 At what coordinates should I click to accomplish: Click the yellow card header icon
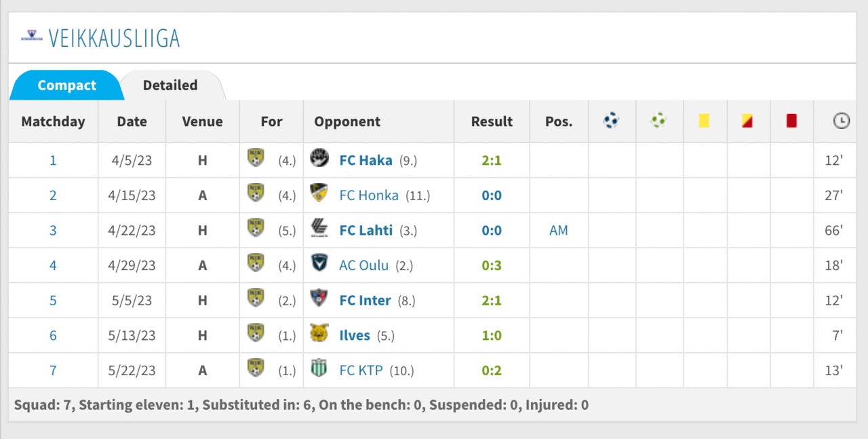click(704, 121)
